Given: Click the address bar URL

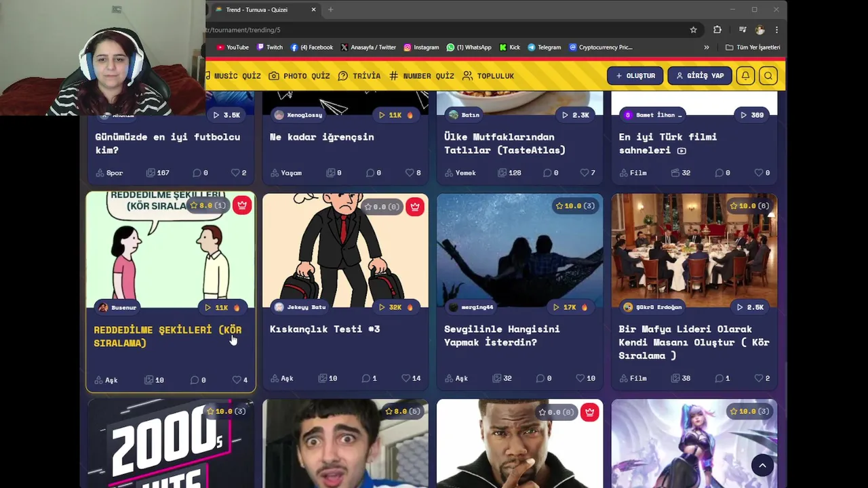Looking at the screenshot, I should tap(243, 30).
